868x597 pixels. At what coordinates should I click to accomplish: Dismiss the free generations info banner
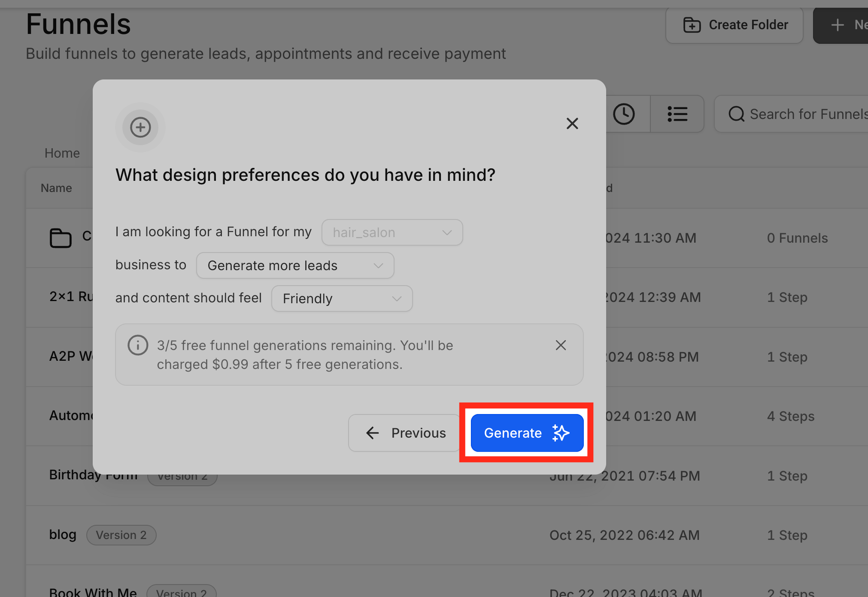click(x=561, y=345)
